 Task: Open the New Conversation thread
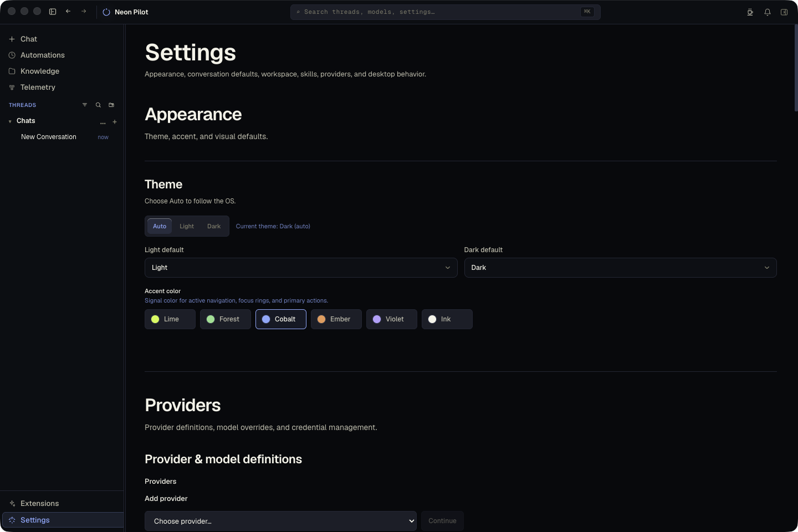62,137
